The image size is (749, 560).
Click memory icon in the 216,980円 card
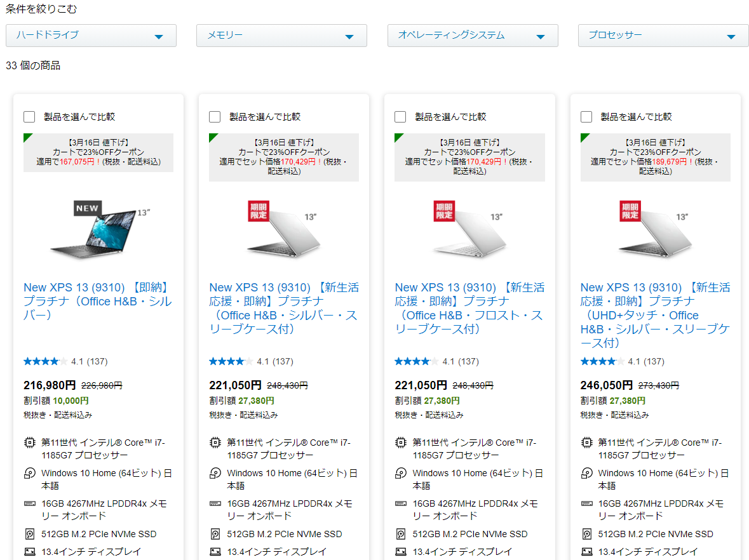click(30, 503)
